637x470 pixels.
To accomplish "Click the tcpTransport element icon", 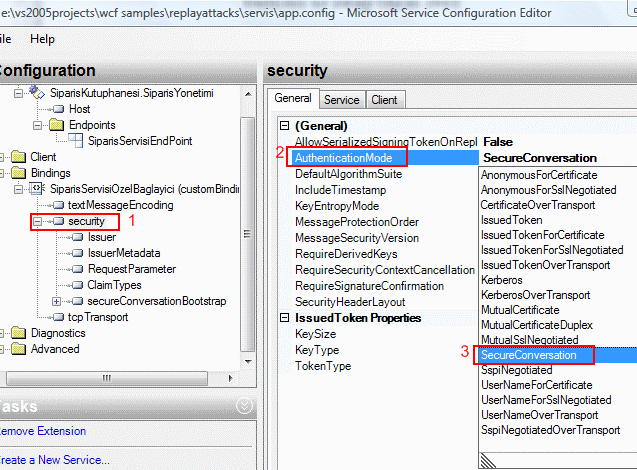I will point(56,317).
